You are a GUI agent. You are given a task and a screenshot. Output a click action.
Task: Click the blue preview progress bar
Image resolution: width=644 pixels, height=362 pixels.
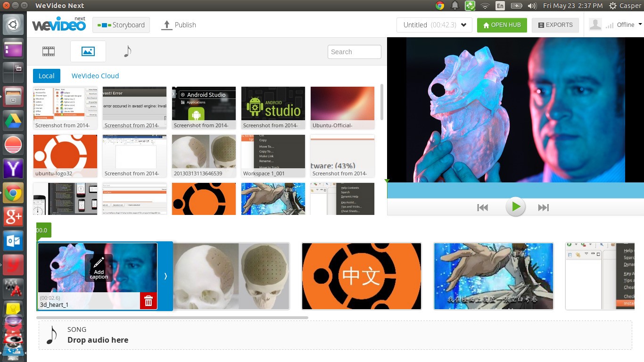coord(515,190)
